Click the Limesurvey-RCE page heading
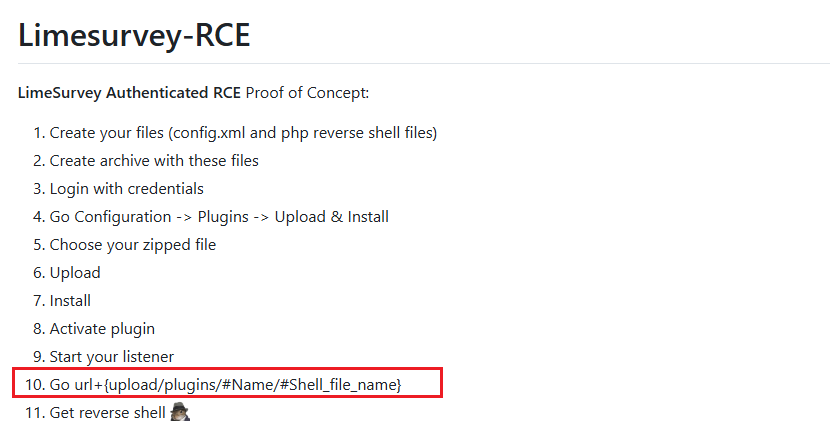 tap(134, 35)
